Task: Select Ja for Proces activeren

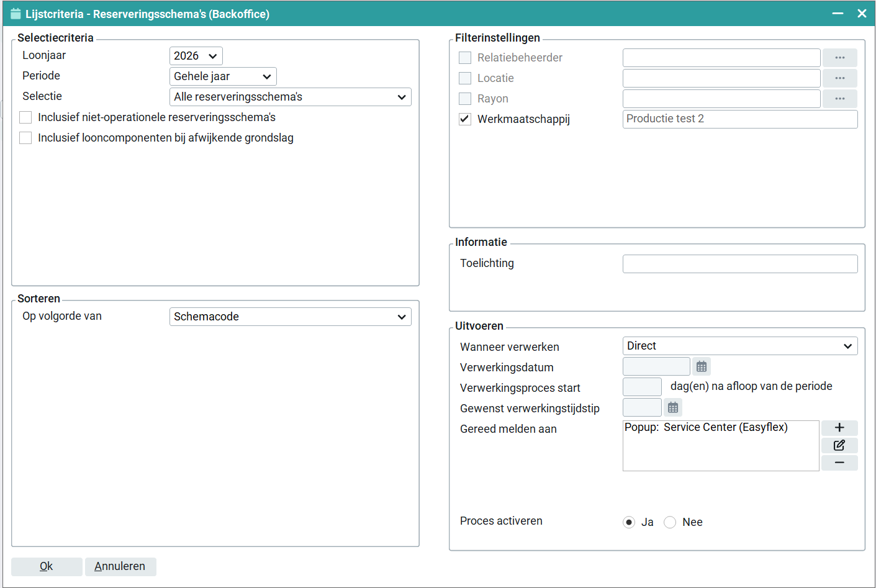Action: (x=629, y=522)
